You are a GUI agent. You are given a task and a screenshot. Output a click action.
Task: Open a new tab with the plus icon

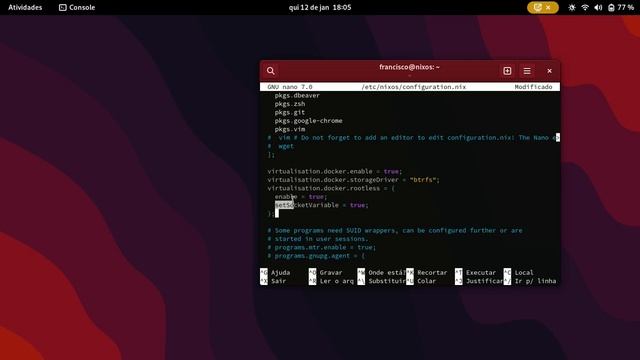(507, 71)
